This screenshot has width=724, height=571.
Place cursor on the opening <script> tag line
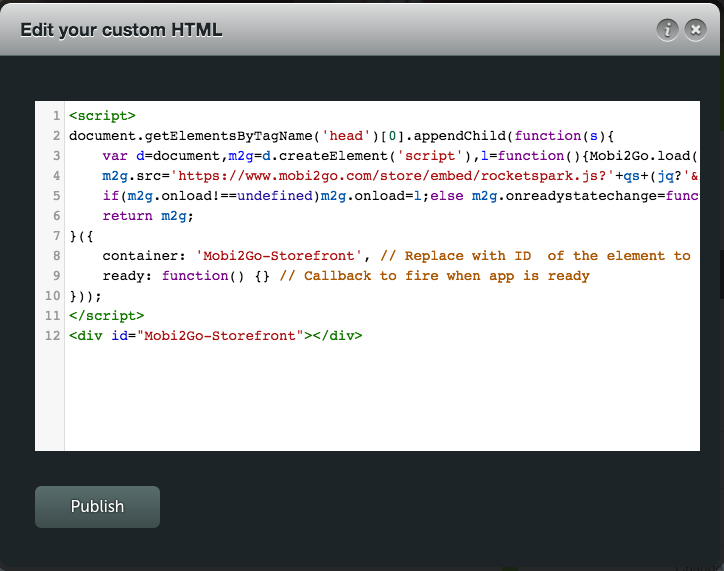102,116
